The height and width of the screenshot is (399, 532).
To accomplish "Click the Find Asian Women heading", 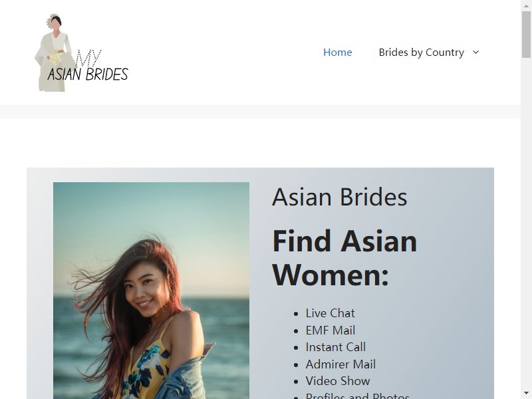I will tap(344, 257).
